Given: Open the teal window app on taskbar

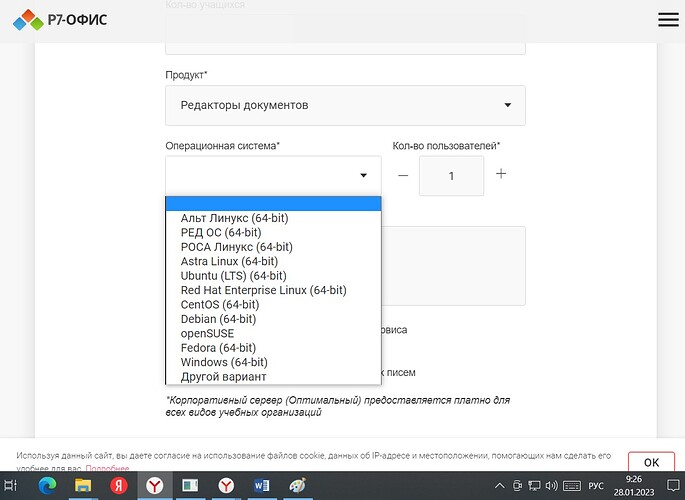Looking at the screenshot, I should [x=190, y=485].
